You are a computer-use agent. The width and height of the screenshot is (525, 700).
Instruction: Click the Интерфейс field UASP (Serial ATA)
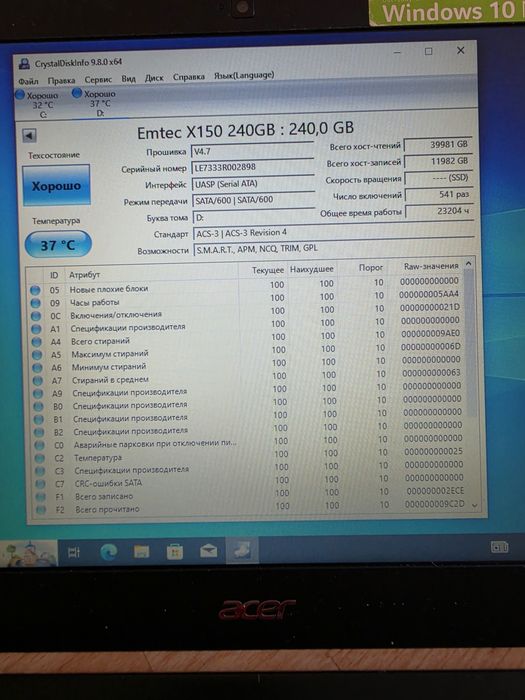coord(253,183)
